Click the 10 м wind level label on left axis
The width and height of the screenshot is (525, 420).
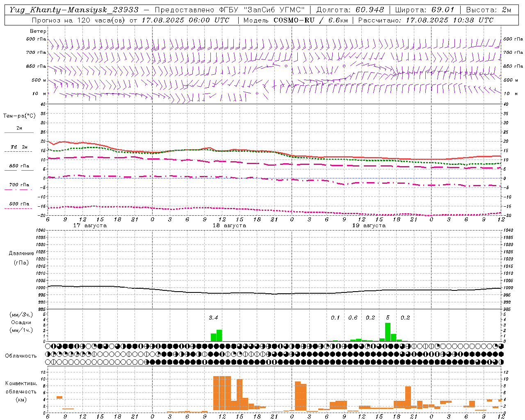(x=39, y=94)
